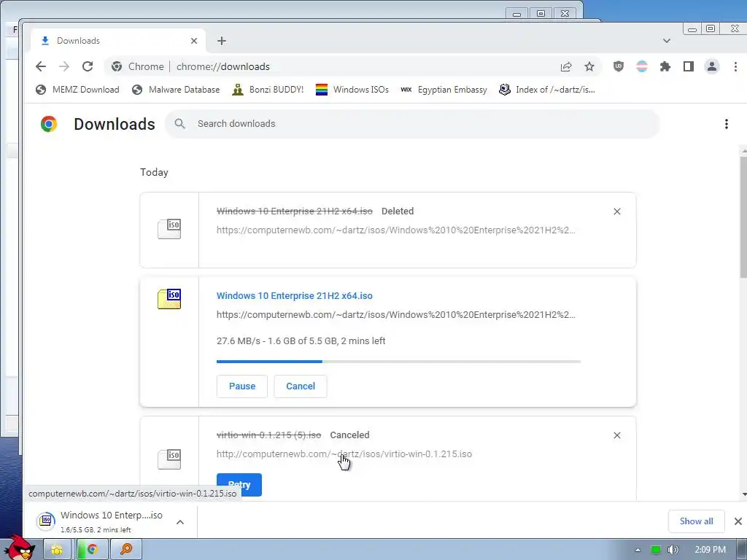Open the volume speaker tray icon
Screen dimensions: 747x560
click(673, 550)
